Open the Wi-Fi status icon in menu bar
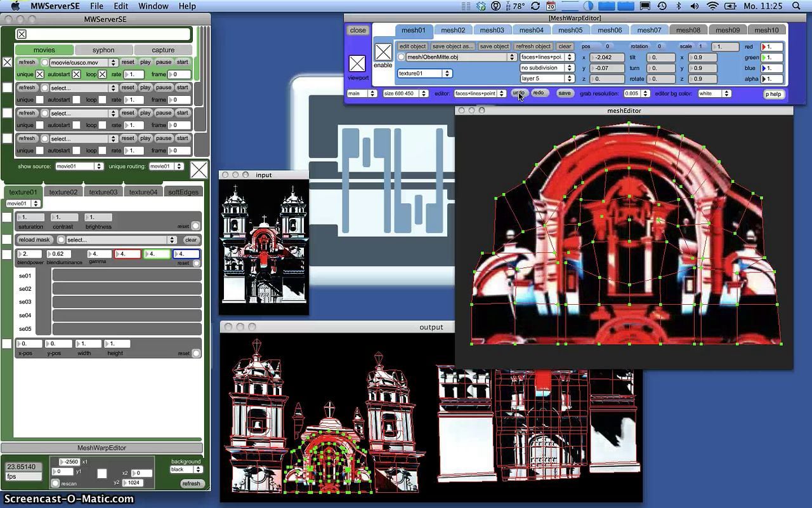Image resolution: width=812 pixels, height=508 pixels. click(x=712, y=6)
